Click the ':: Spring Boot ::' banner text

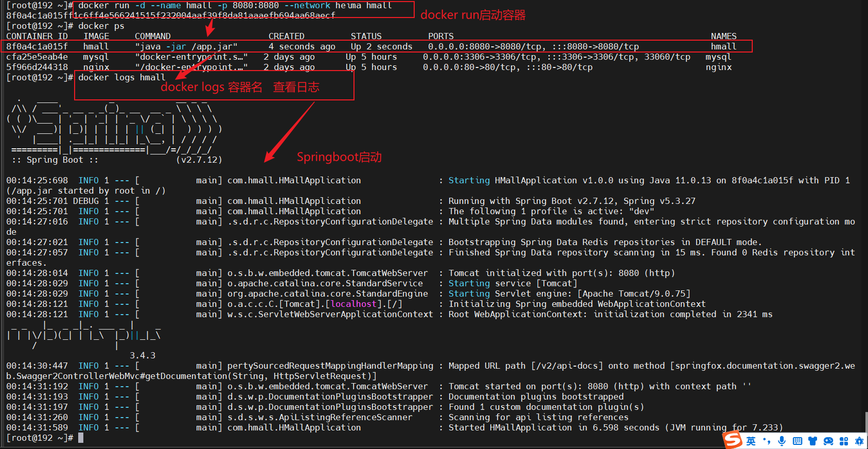(x=55, y=160)
